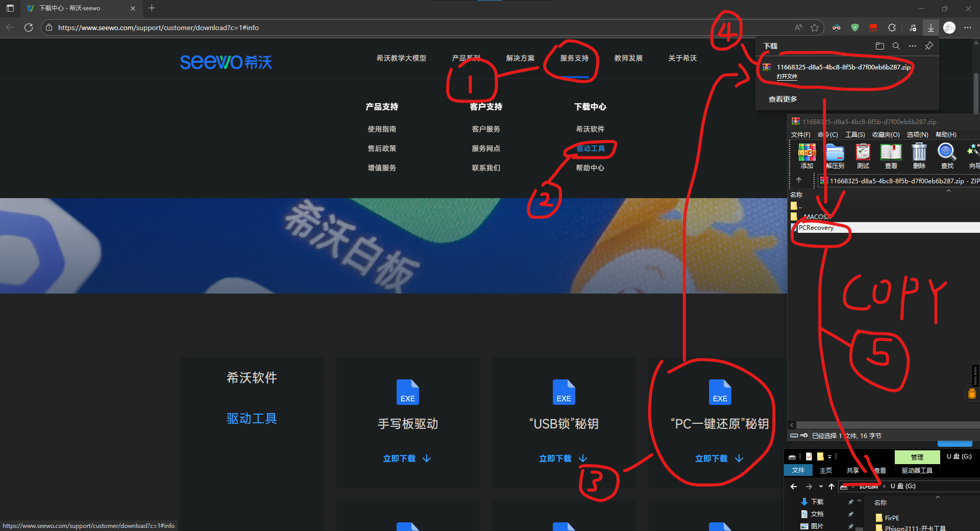Open 查找 (Find) search icon in WinRAR
The height and width of the screenshot is (531, 980).
click(x=946, y=152)
